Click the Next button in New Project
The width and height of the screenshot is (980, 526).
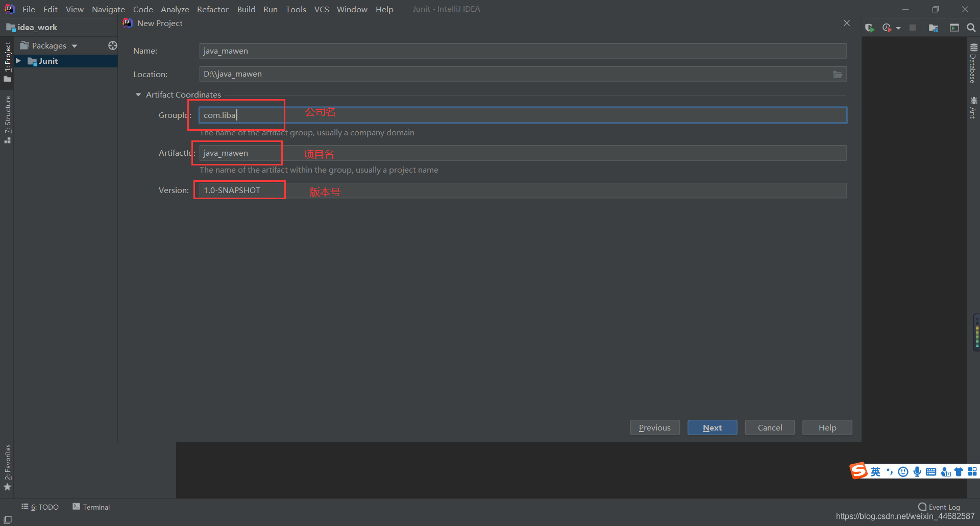tap(712, 427)
